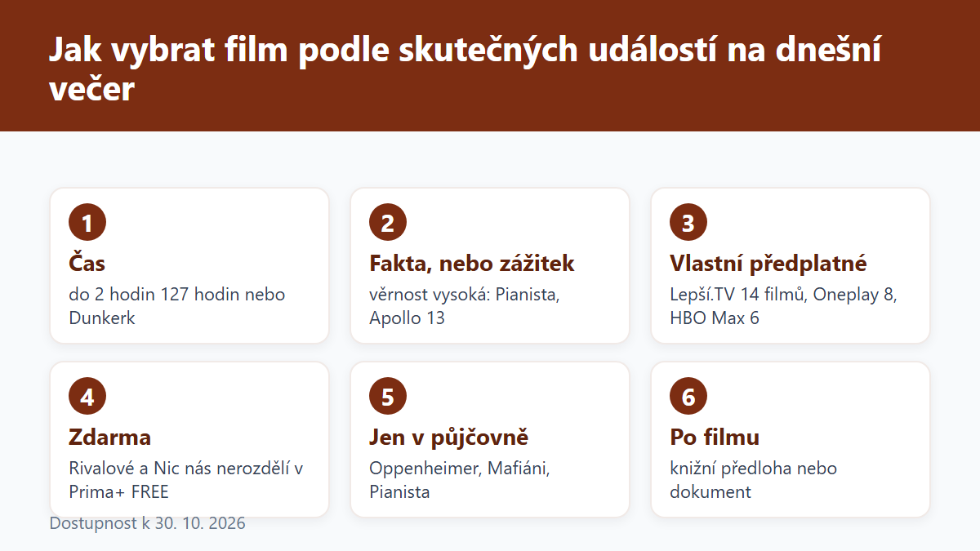Select the 'Fakta, nebo zážitek' heading
Screen dimensions: 980x551
point(472,264)
